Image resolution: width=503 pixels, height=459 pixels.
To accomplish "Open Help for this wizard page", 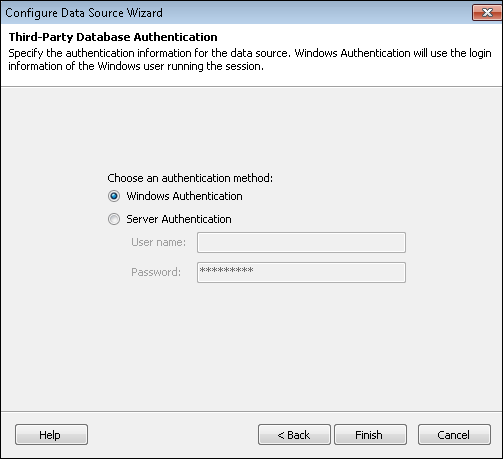I will pos(51,434).
